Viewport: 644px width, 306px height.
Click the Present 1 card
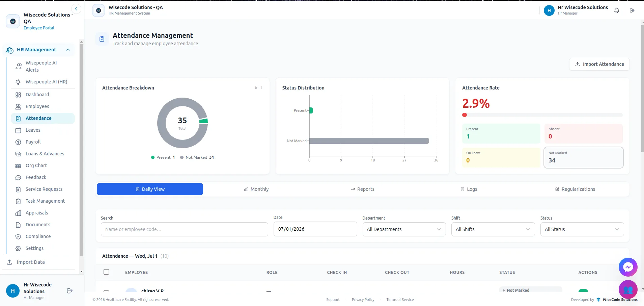tap(501, 133)
